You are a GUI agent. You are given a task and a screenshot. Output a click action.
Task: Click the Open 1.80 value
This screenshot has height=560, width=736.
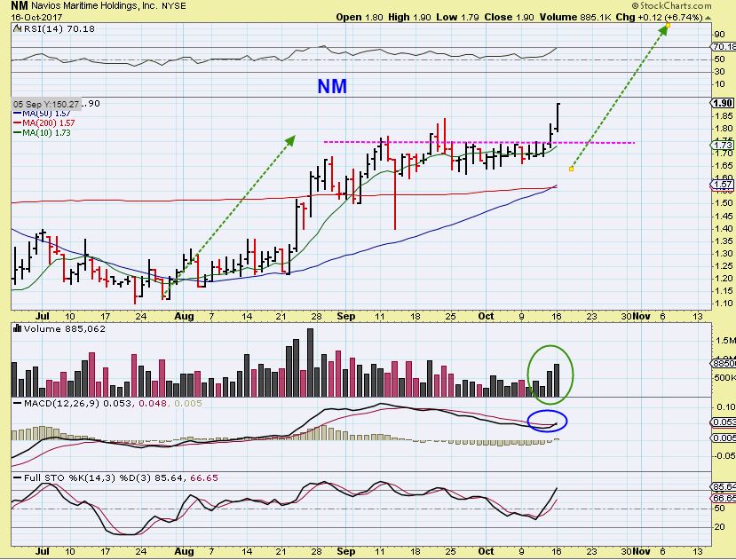(360, 18)
